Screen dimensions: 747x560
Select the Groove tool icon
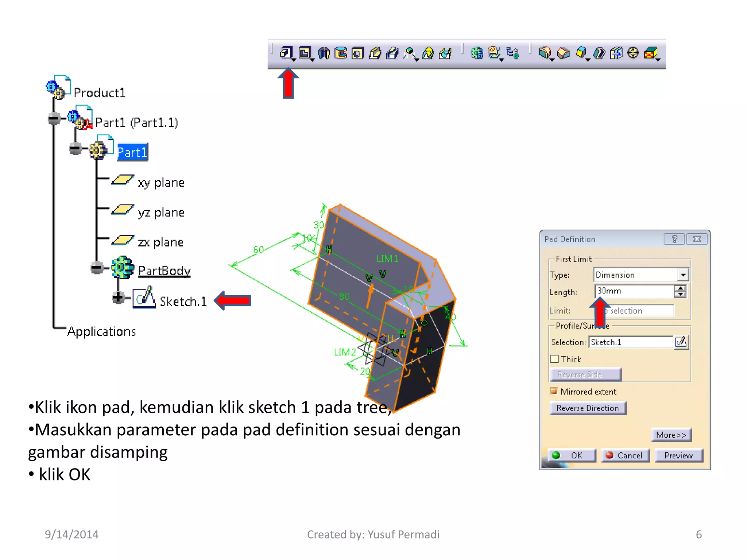[x=341, y=53]
